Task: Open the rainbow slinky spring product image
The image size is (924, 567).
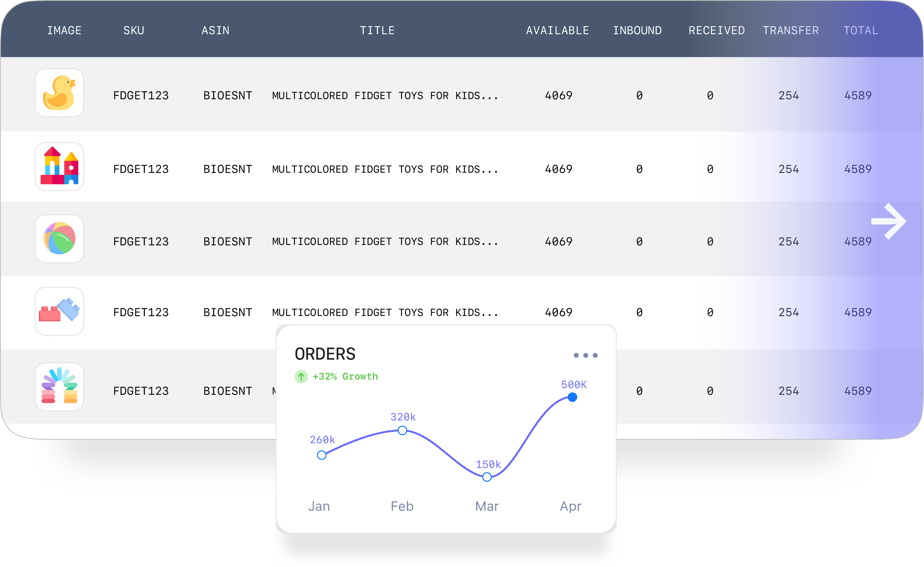Action: point(59,386)
